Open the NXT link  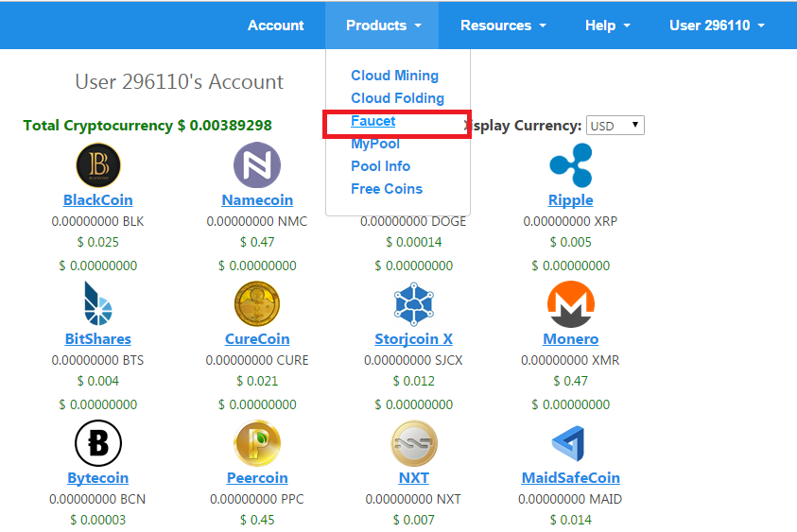(414, 477)
